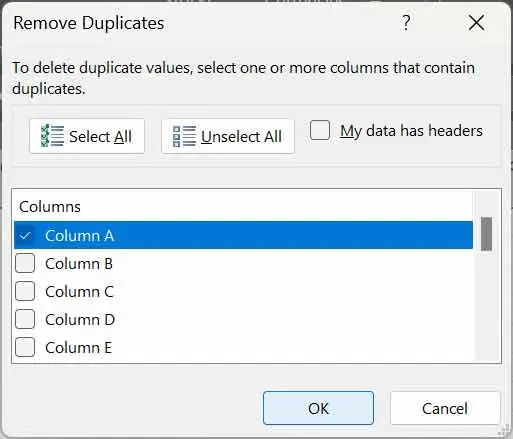The image size is (513, 439).
Task: Confirm with the OK button
Action: (x=318, y=408)
